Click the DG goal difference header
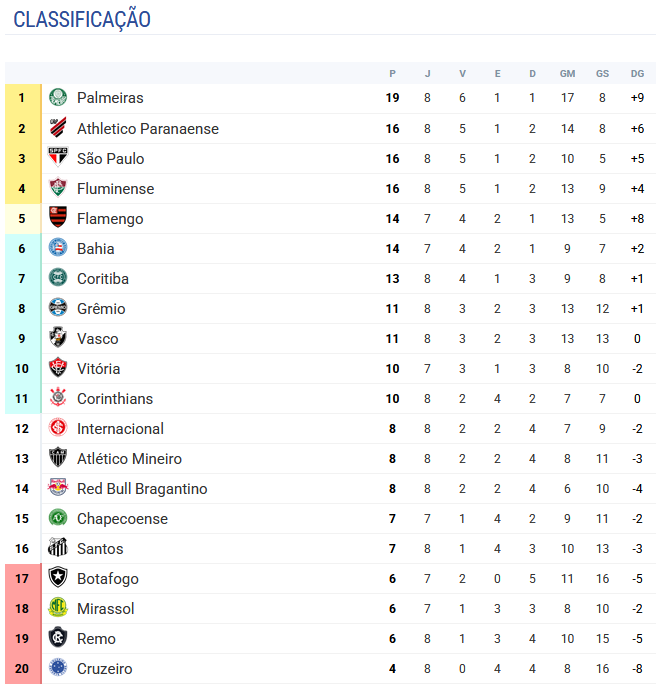This screenshot has width=656, height=685. (637, 73)
